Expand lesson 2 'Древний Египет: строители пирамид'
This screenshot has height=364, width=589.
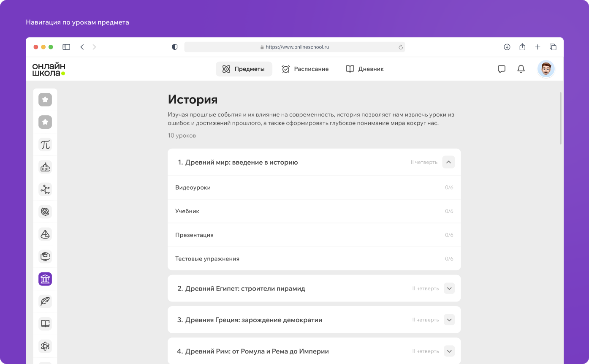point(449,288)
